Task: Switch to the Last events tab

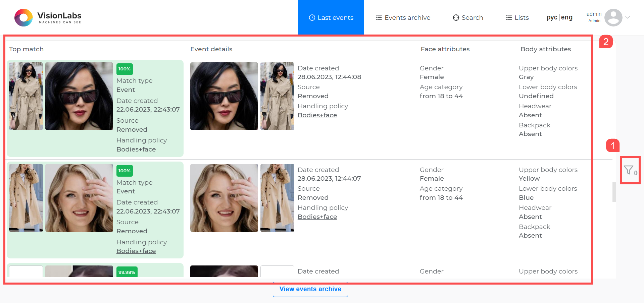Action: tap(331, 17)
